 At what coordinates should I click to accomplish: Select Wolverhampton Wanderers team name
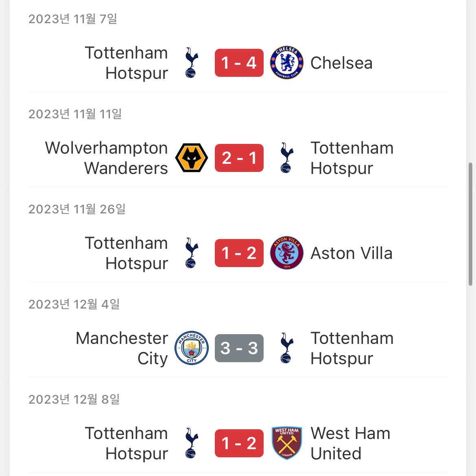(107, 158)
